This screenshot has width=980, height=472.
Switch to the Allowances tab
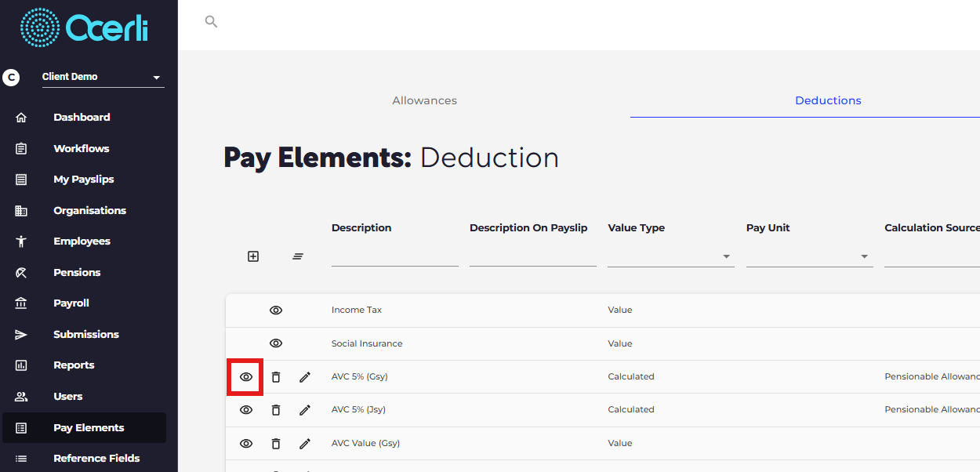point(424,100)
